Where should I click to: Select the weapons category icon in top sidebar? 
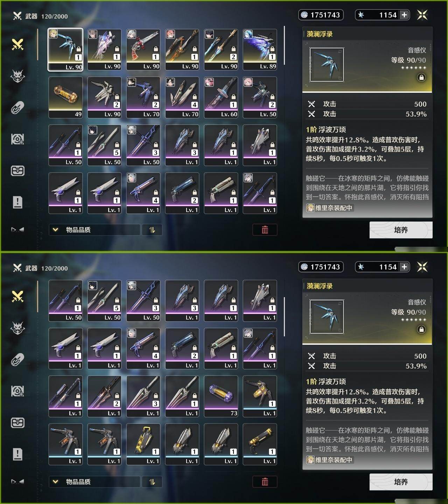[17, 44]
